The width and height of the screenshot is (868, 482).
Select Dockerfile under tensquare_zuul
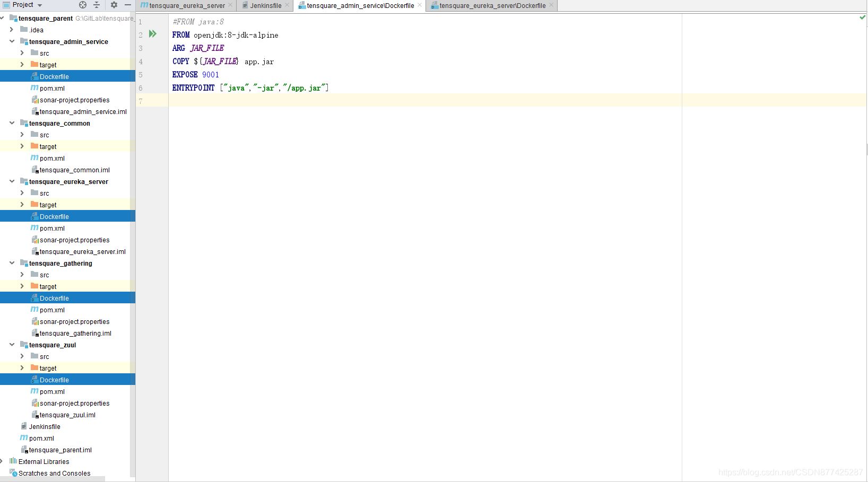(54, 380)
